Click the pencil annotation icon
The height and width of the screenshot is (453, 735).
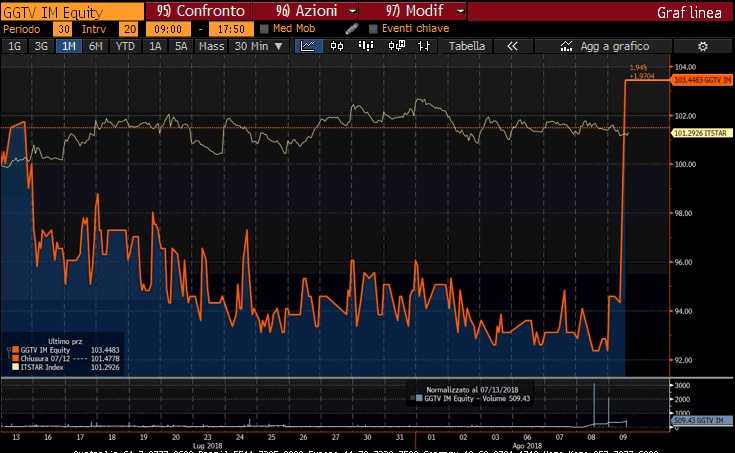(352, 29)
